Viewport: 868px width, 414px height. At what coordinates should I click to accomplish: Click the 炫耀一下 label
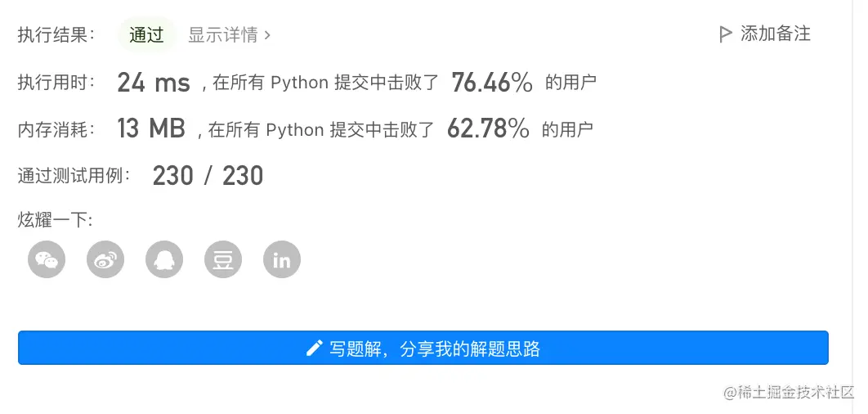tap(56, 220)
